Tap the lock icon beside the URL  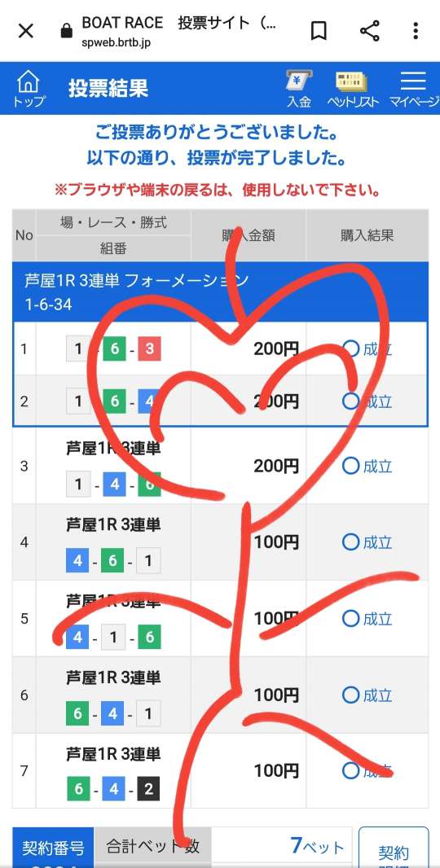pos(67,32)
